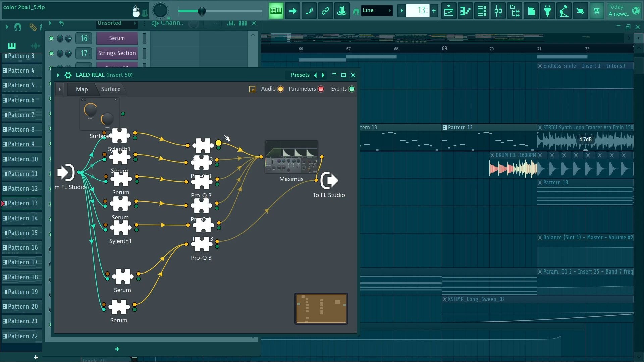Click the mouse hint icon in hint bar

136,11
